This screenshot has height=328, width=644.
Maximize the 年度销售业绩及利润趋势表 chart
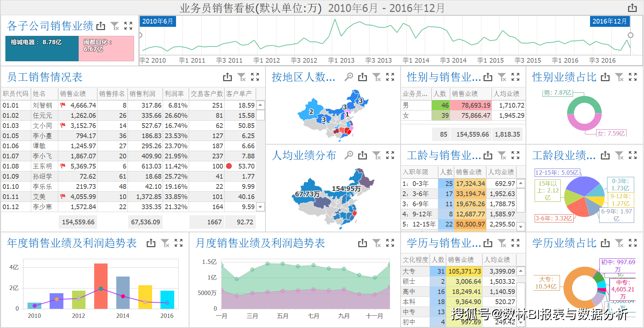(x=179, y=243)
